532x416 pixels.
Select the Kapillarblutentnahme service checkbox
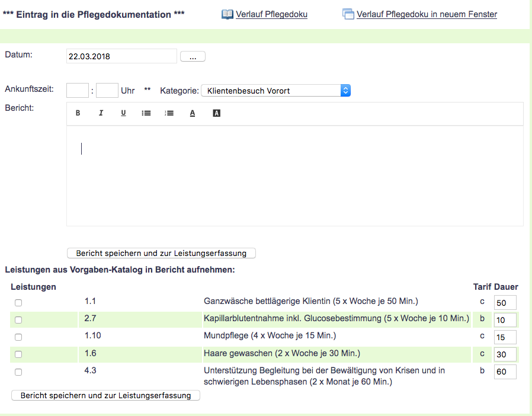(x=18, y=320)
